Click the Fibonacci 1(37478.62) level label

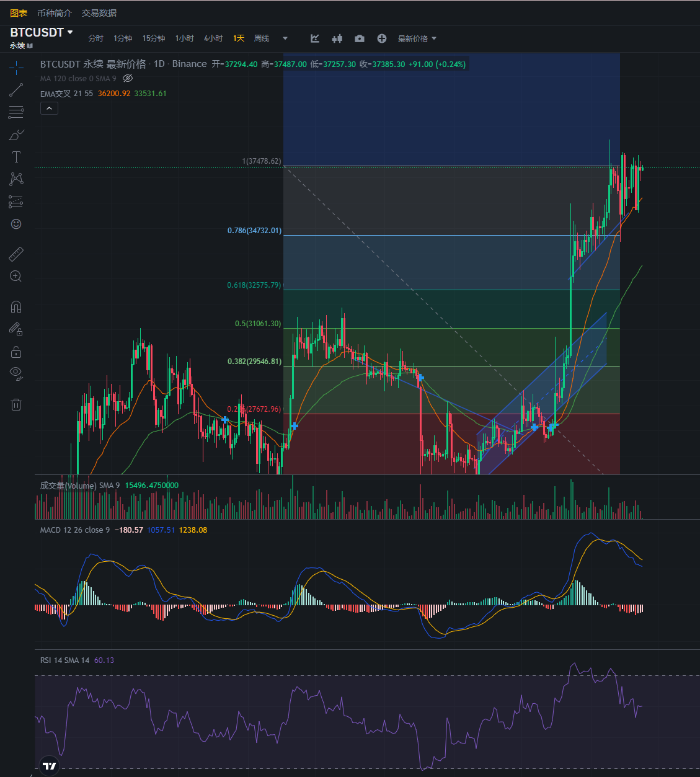(x=261, y=161)
